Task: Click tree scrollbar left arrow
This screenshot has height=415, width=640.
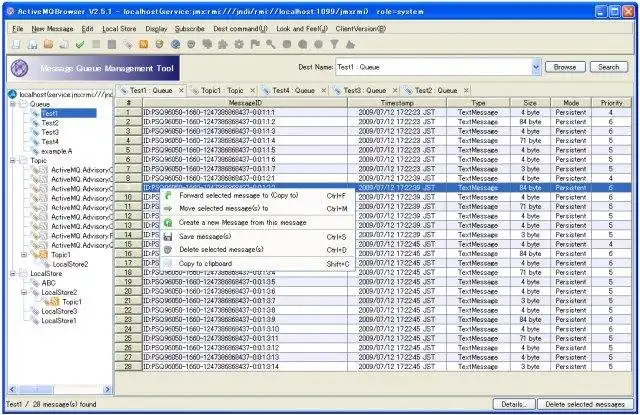Action: [12, 389]
